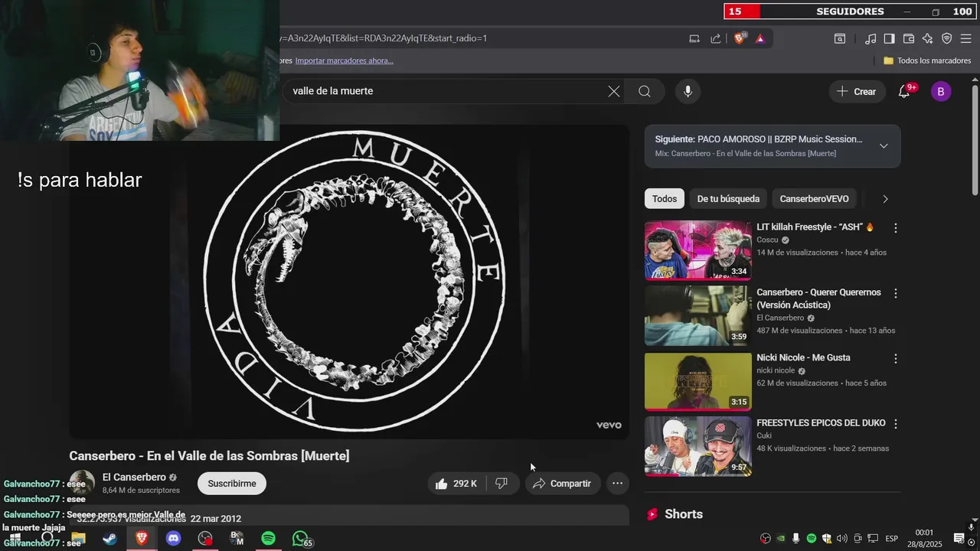Screen dimensions: 980x551
Task: Open Steam from the taskbar
Action: click(109, 539)
